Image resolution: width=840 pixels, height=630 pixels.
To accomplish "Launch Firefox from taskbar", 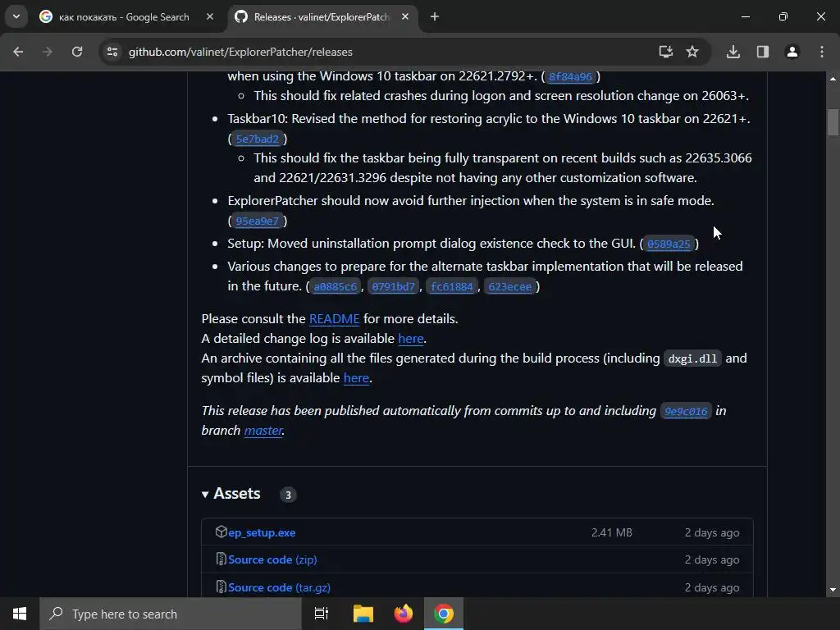I will tap(404, 614).
